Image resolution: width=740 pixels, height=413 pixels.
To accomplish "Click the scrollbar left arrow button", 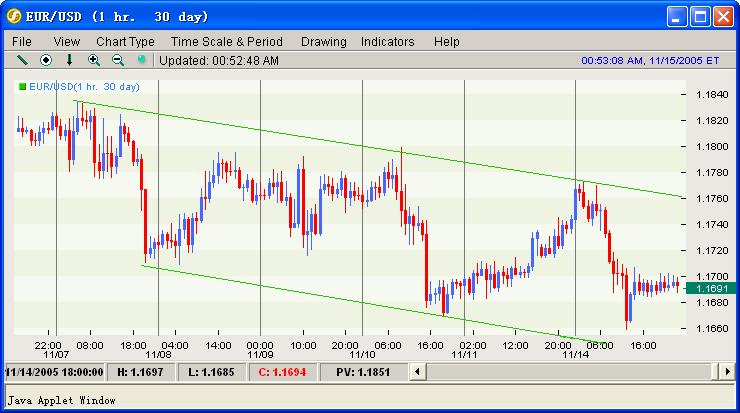I will 417,372.
